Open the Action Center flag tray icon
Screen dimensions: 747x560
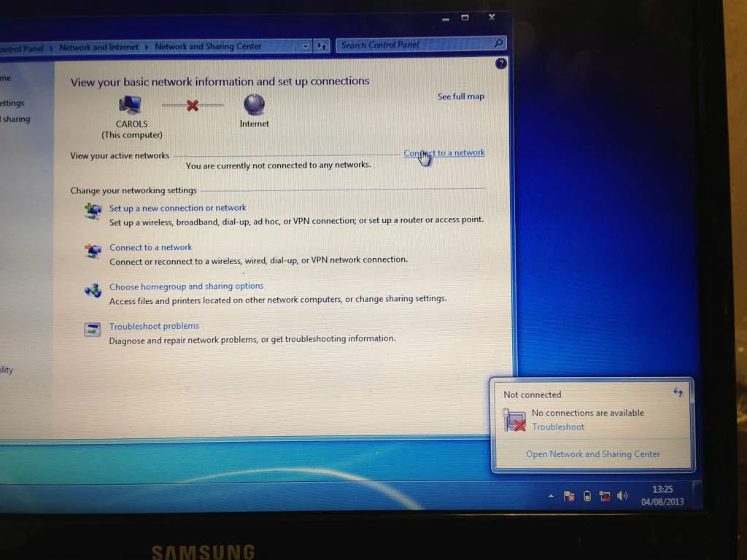click(569, 496)
